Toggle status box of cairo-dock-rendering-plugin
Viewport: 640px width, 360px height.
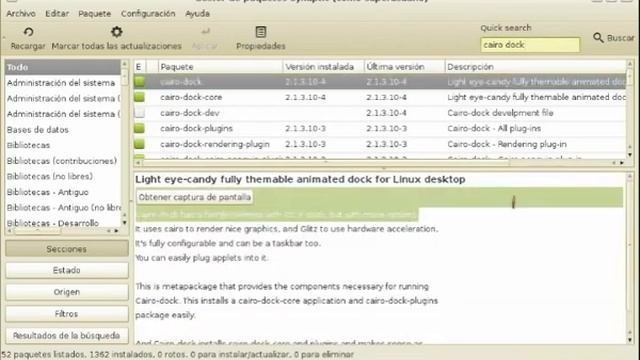(x=139, y=144)
